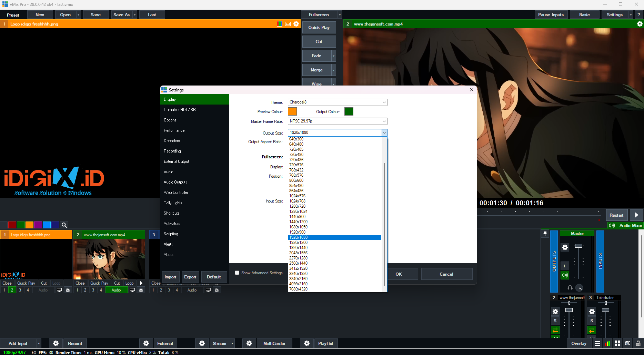Expand the Add Input dropdown arrow
Image resolution: width=644 pixels, height=355 pixels.
coord(39,343)
